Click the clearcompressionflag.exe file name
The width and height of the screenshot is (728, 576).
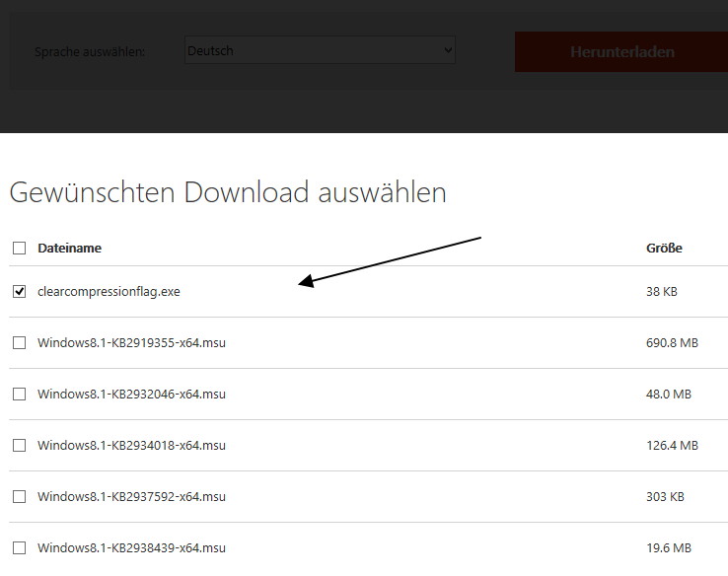pos(109,292)
